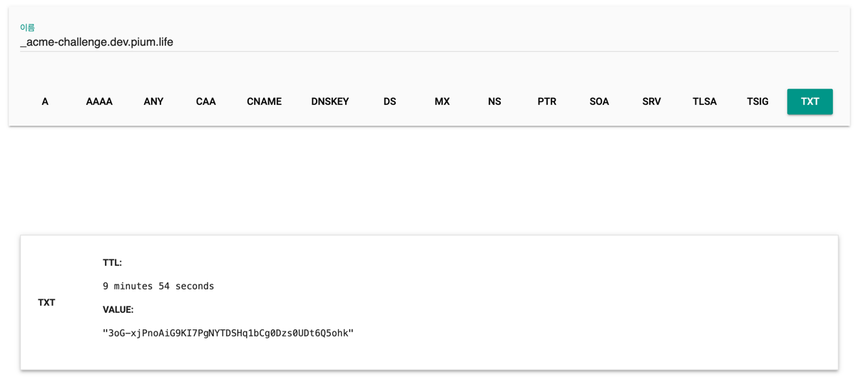Click the TXT record value string
The height and width of the screenshot is (392, 868).
(228, 333)
